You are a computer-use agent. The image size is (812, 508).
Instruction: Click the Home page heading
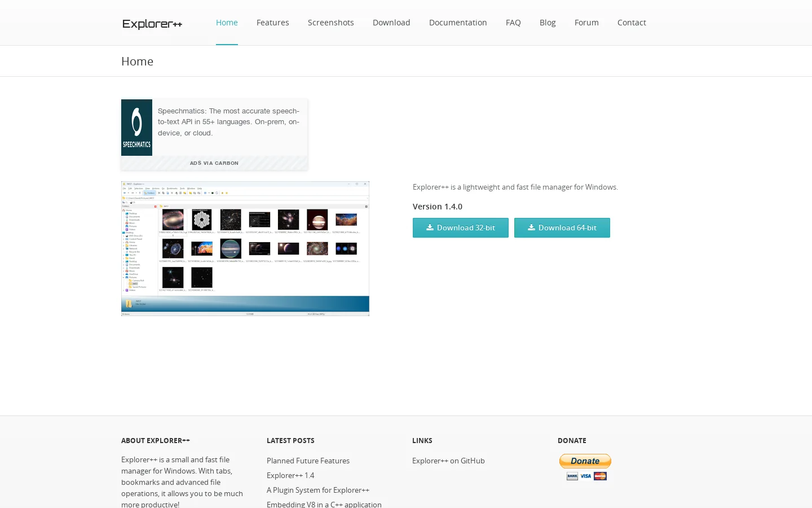137,61
